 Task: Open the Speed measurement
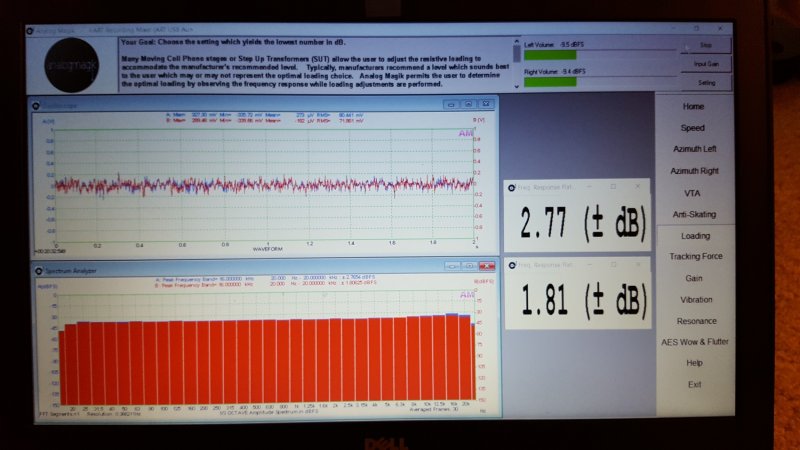[693, 128]
